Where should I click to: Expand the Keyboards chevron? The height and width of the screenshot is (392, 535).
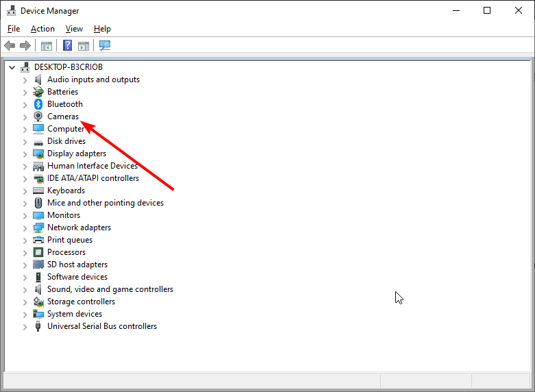tap(25, 191)
